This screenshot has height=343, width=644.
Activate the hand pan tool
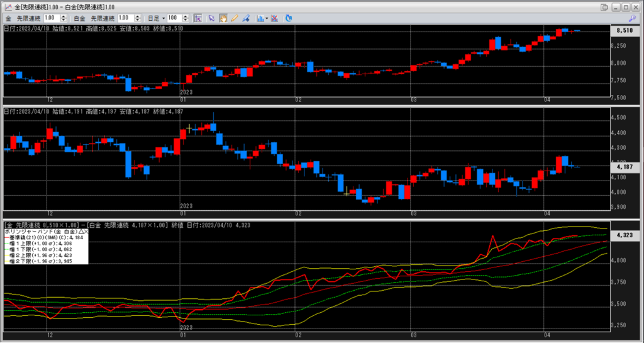click(x=223, y=18)
